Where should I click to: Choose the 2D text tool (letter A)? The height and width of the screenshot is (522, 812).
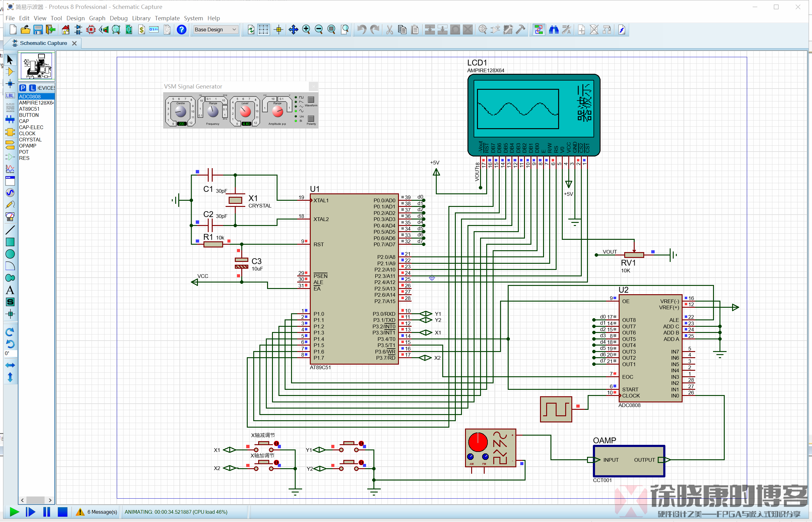(10, 290)
